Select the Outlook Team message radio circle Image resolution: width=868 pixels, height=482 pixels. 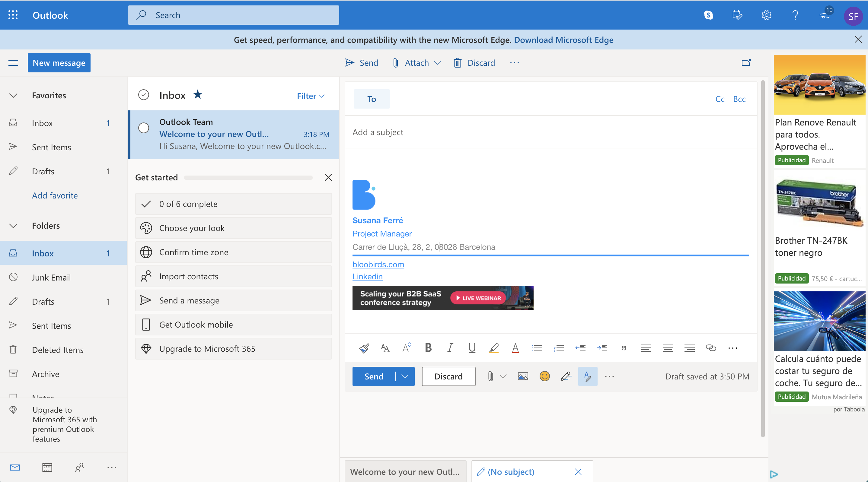[x=144, y=128]
